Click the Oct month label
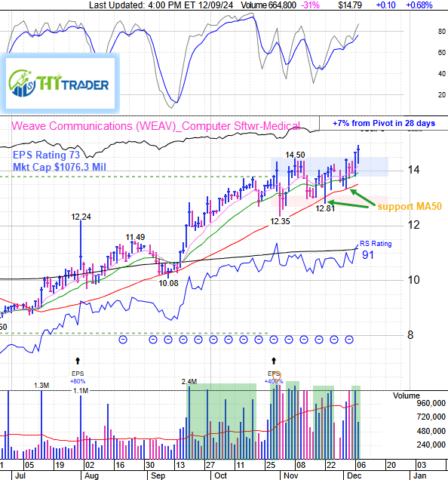The image size is (448, 480). click(220, 475)
